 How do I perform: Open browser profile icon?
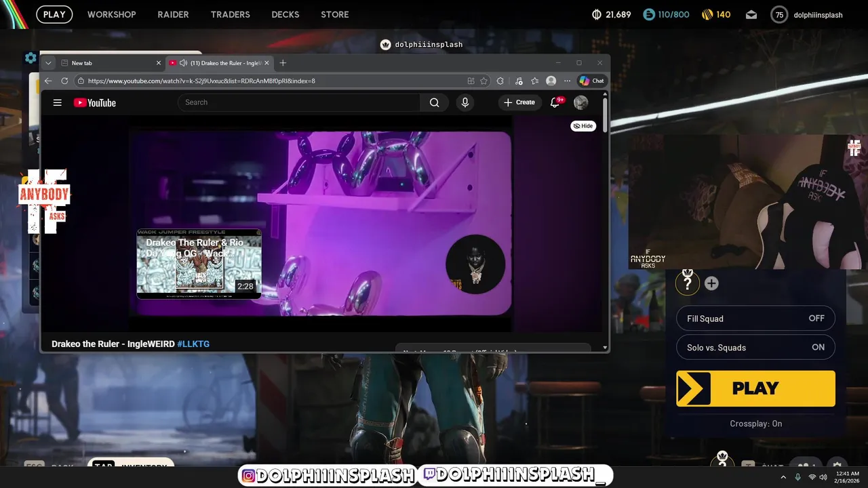pyautogui.click(x=551, y=81)
